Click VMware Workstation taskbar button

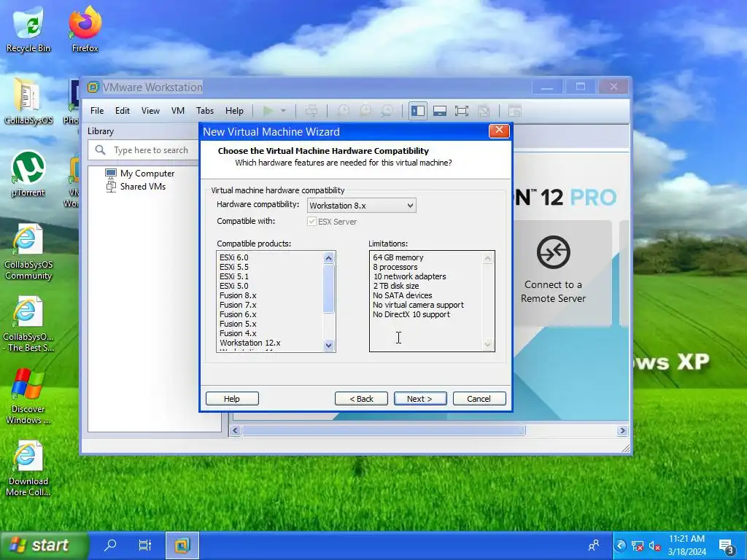click(x=182, y=545)
